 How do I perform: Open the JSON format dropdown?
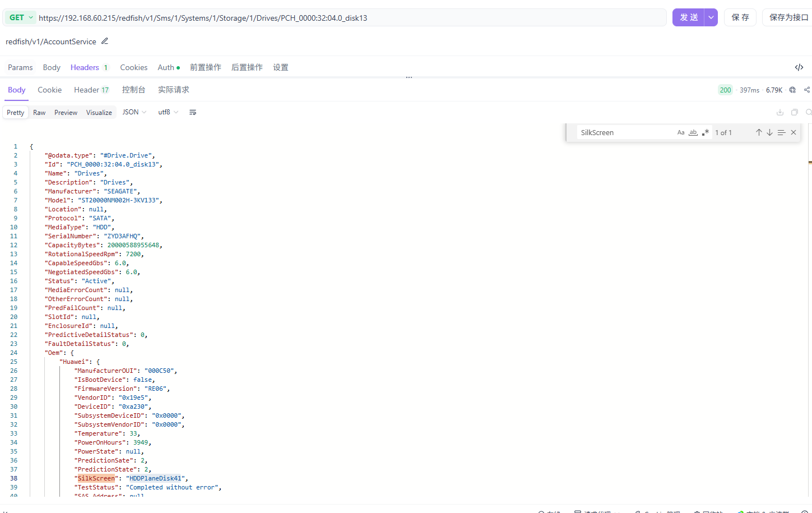click(x=134, y=112)
